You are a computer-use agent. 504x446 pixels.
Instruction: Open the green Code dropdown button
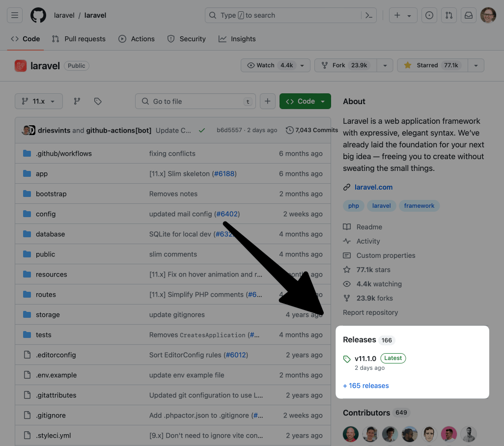(x=305, y=101)
